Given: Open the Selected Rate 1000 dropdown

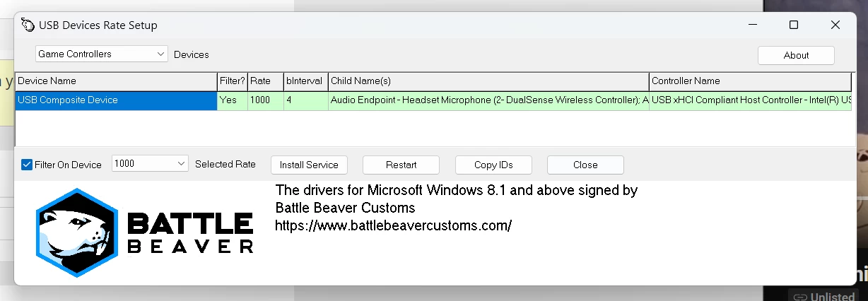Looking at the screenshot, I should click(x=150, y=164).
